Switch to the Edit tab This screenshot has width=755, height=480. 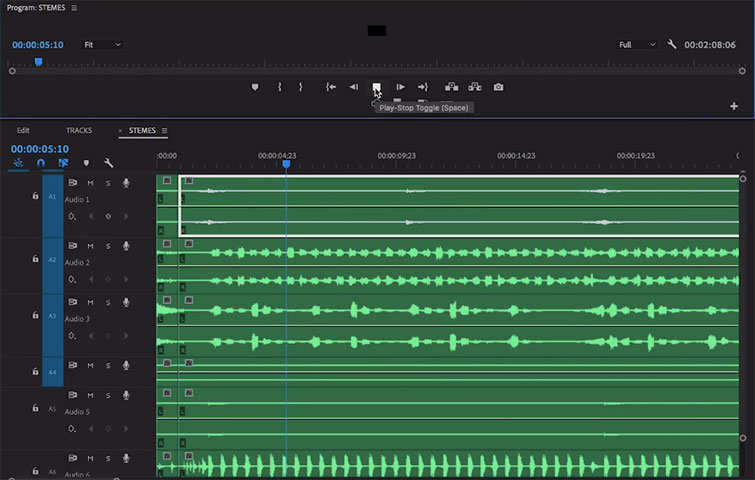(x=23, y=131)
